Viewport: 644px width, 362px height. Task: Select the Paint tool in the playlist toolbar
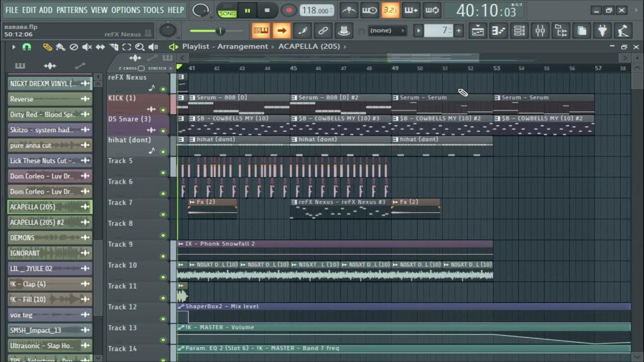pos(59,46)
